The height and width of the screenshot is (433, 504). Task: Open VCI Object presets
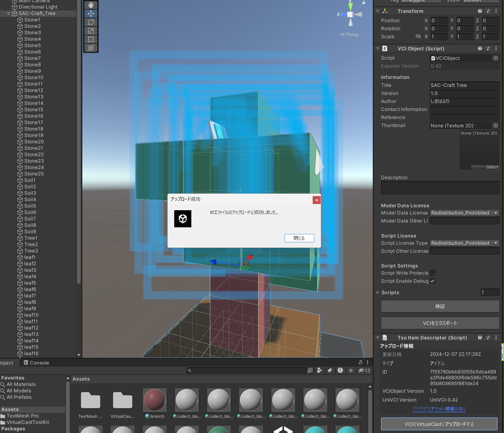(x=488, y=48)
